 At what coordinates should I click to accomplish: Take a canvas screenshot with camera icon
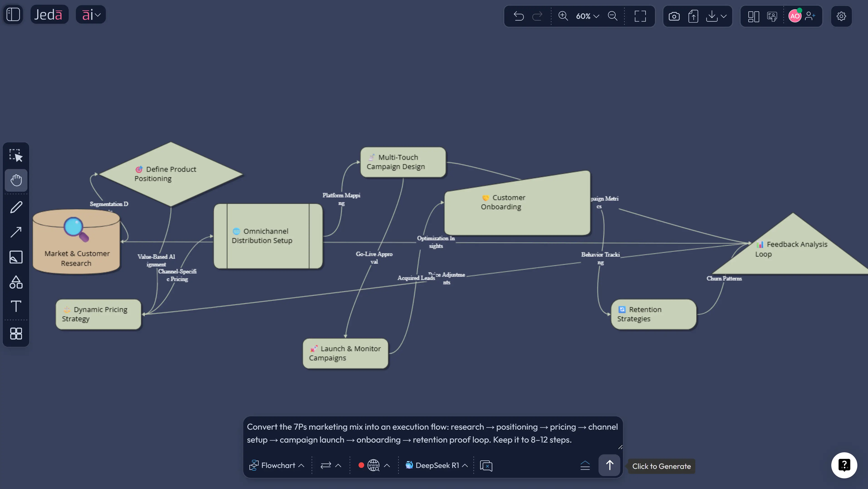coord(674,16)
